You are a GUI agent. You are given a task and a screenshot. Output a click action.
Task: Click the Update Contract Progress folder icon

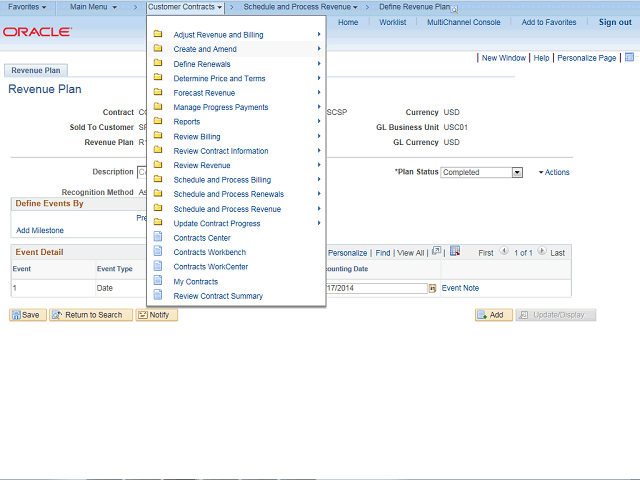[x=158, y=222]
